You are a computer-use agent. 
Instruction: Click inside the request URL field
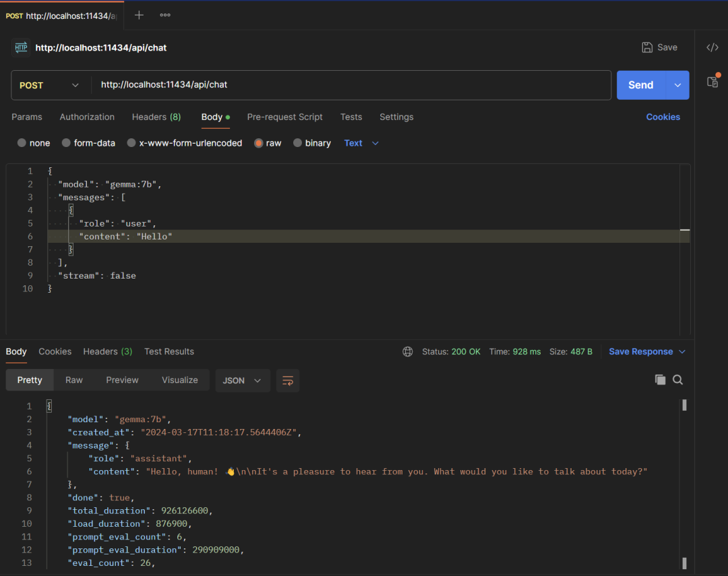[x=351, y=85]
